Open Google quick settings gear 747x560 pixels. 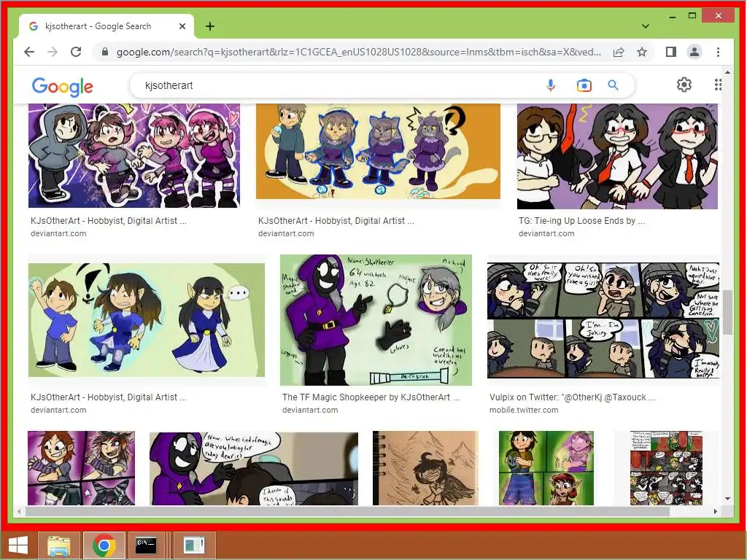click(x=684, y=85)
